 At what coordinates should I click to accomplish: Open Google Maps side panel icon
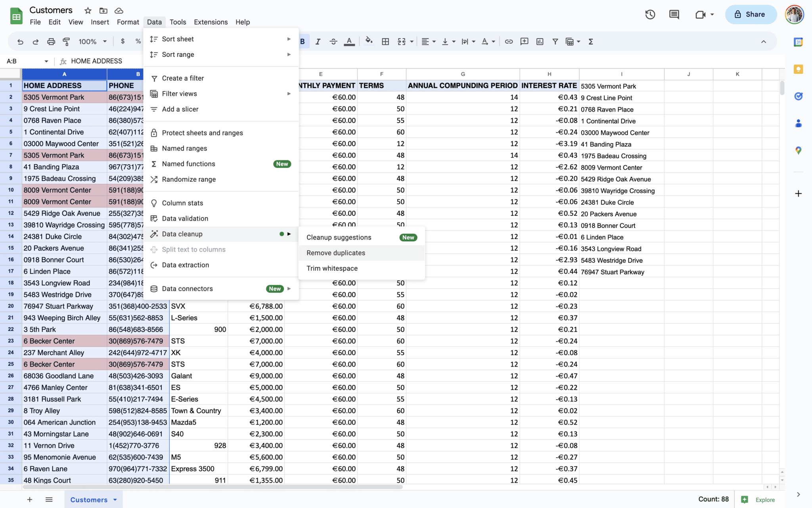(798, 150)
